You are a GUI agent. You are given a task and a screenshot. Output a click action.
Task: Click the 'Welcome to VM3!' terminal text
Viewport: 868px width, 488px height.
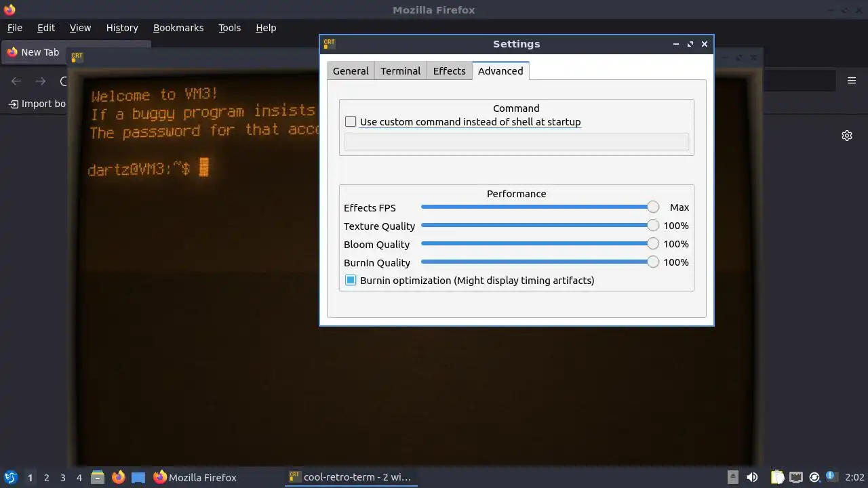click(154, 95)
